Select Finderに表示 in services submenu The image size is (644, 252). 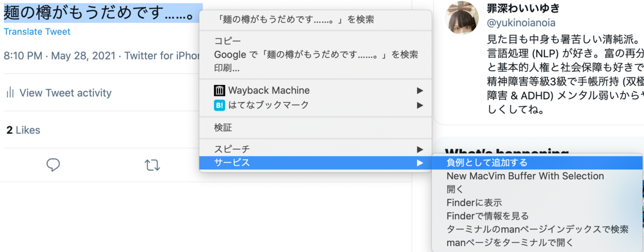point(538,203)
